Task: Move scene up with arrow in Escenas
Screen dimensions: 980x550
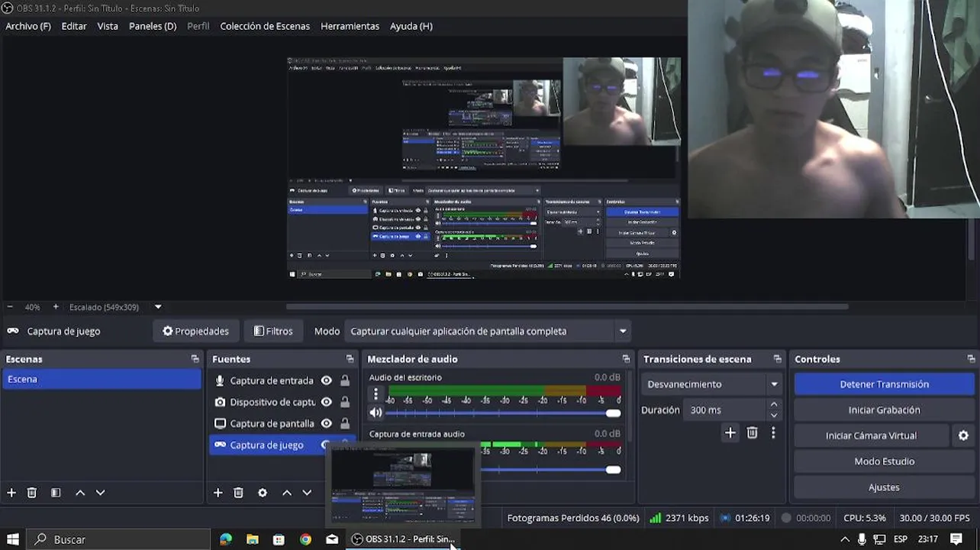Action: [x=80, y=493]
